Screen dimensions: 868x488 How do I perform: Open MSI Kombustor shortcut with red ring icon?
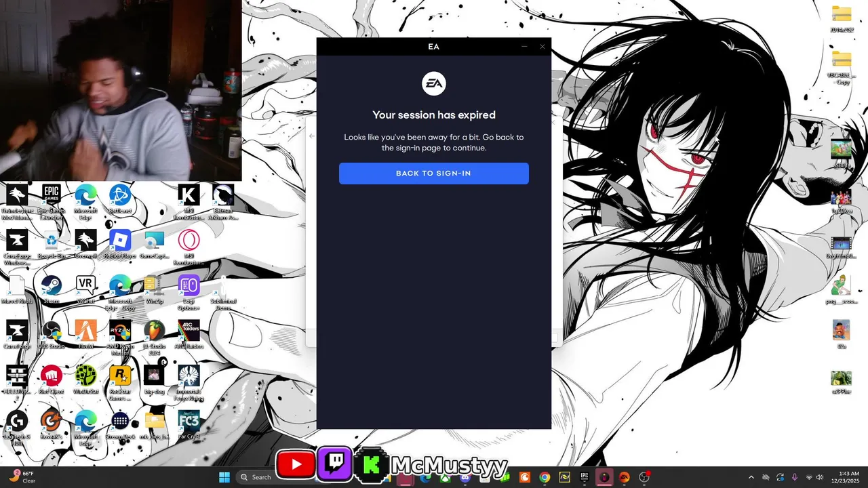pyautogui.click(x=189, y=248)
